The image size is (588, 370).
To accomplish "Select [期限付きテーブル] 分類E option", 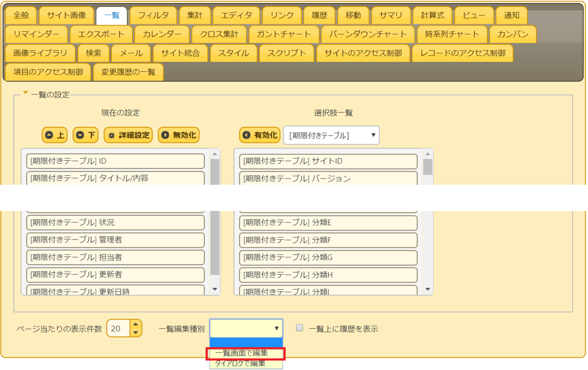I will pyautogui.click(x=328, y=223).
